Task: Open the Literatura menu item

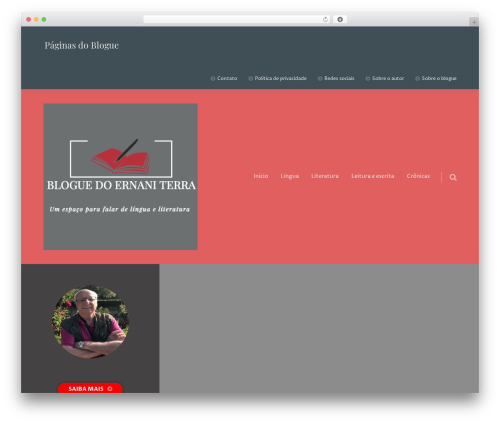Action: (x=325, y=176)
